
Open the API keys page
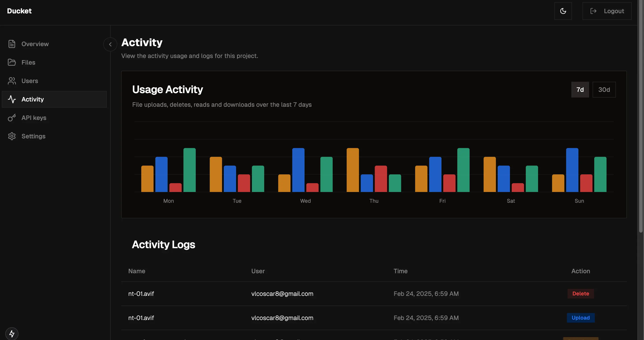tap(34, 118)
